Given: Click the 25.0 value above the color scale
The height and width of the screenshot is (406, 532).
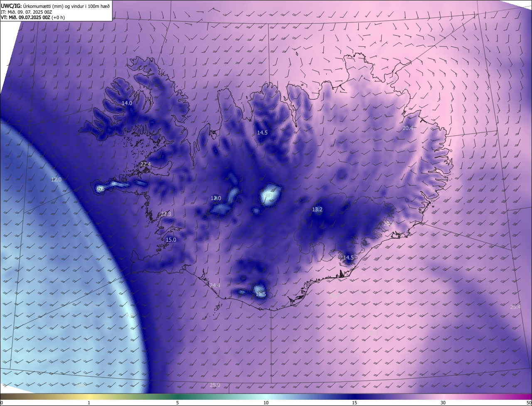Looking at the screenshot, I should click(215, 385).
